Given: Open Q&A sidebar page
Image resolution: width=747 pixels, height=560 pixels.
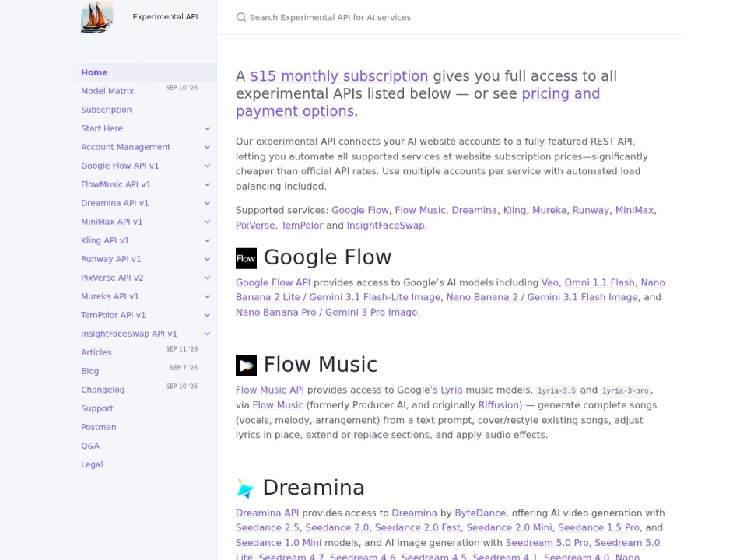Looking at the screenshot, I should 90,446.
